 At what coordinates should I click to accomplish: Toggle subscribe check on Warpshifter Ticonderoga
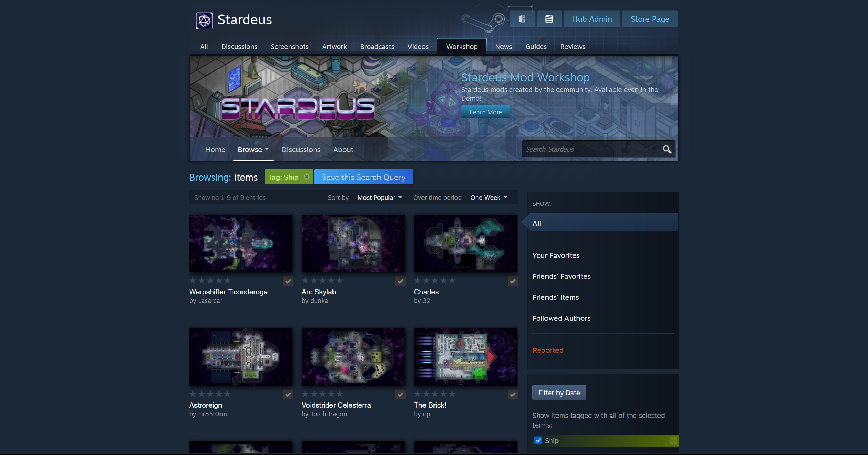tap(288, 281)
